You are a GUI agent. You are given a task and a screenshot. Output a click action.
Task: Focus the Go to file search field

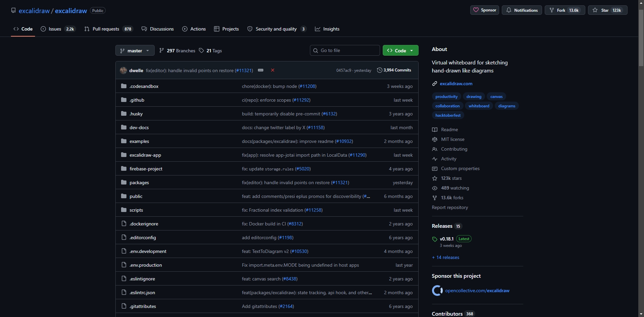(x=345, y=50)
